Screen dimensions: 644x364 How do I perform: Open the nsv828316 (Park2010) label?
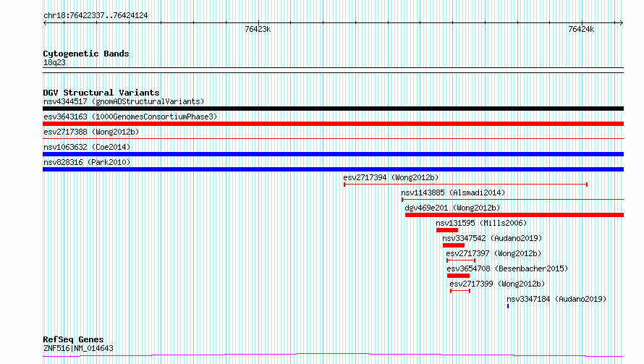87,162
